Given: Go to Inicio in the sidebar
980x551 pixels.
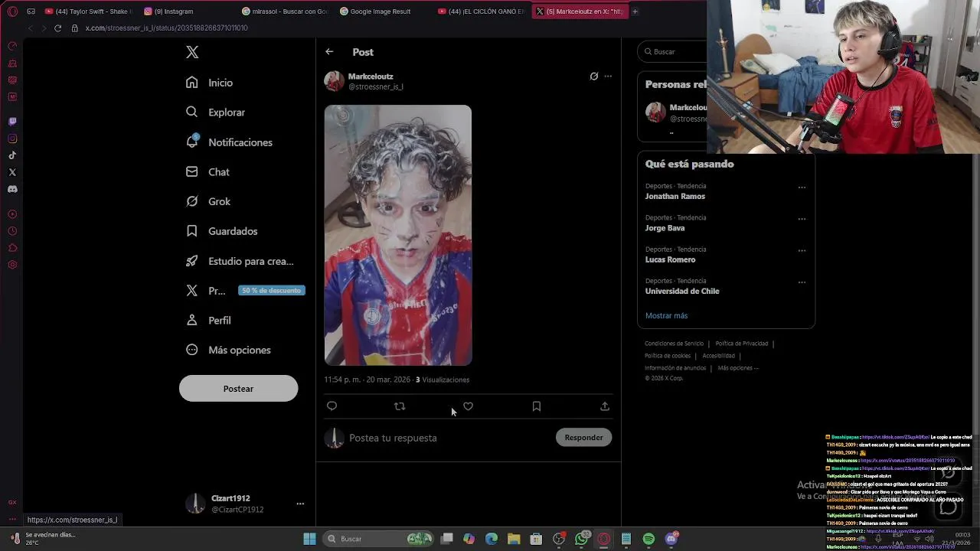Looking at the screenshot, I should 210,83.
